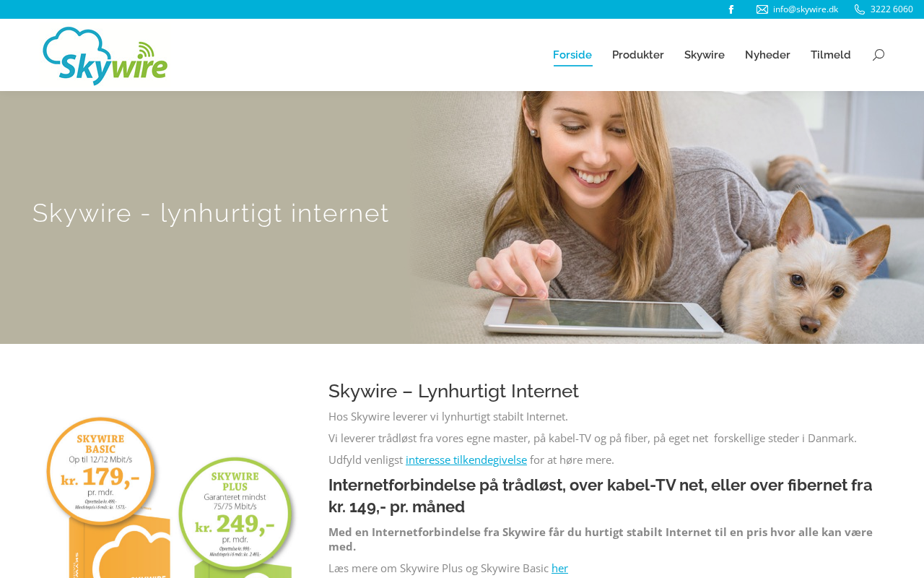
Task: Click the phone handset icon
Action: (860, 9)
